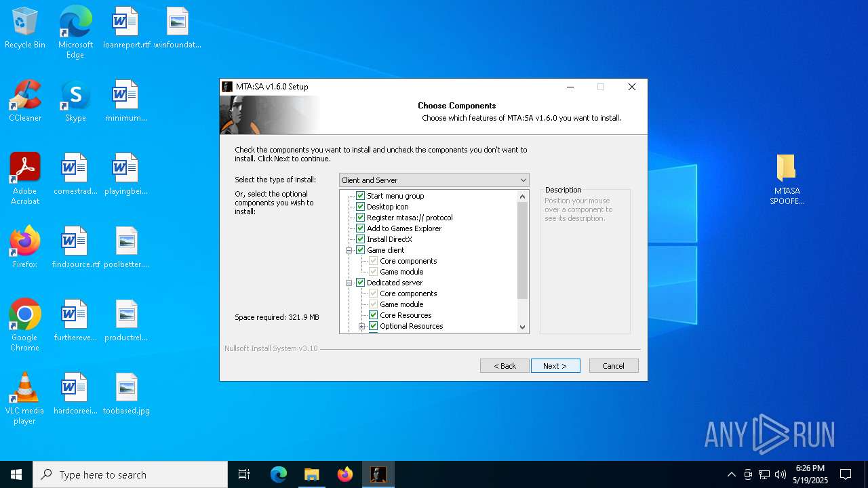Image resolution: width=868 pixels, height=488 pixels.
Task: Uncheck the Core Resources component
Action: pos(374,315)
